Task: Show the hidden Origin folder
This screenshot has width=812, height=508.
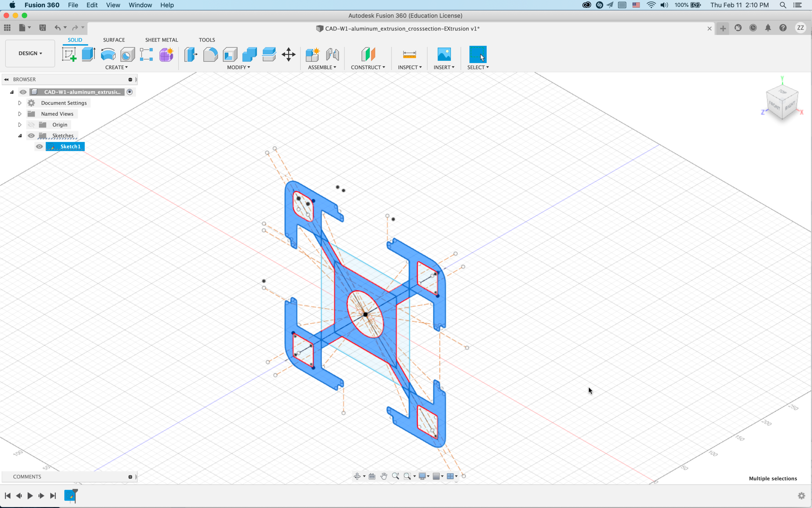Action: tap(31, 125)
